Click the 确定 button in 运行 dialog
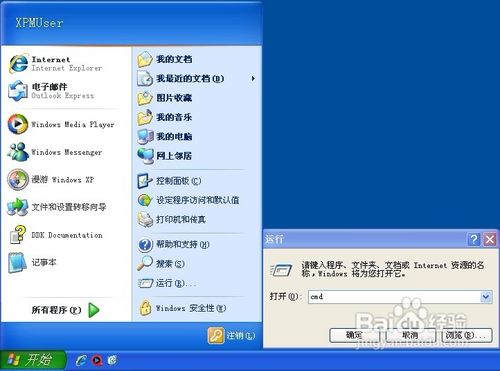500x371 pixels. pyautogui.click(x=354, y=335)
